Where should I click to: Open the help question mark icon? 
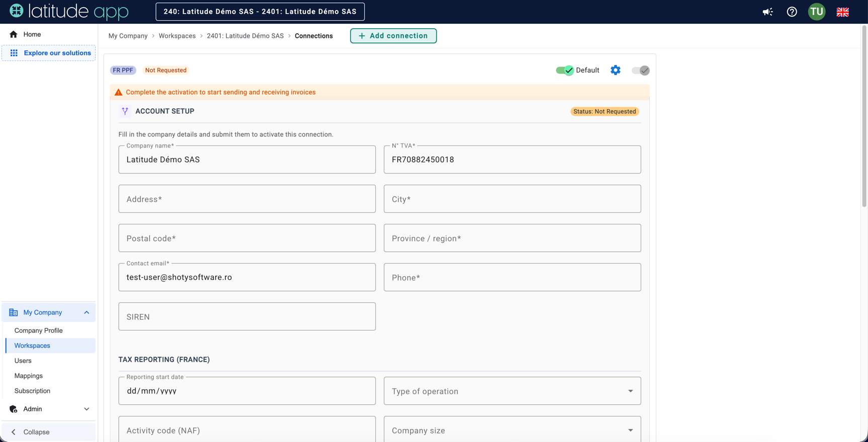coord(792,12)
